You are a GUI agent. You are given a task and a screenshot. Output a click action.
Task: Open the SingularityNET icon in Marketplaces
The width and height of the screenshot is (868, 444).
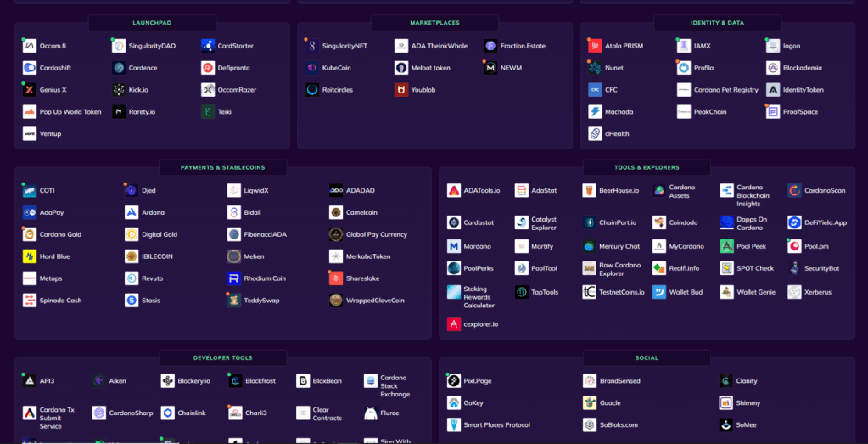pos(312,46)
